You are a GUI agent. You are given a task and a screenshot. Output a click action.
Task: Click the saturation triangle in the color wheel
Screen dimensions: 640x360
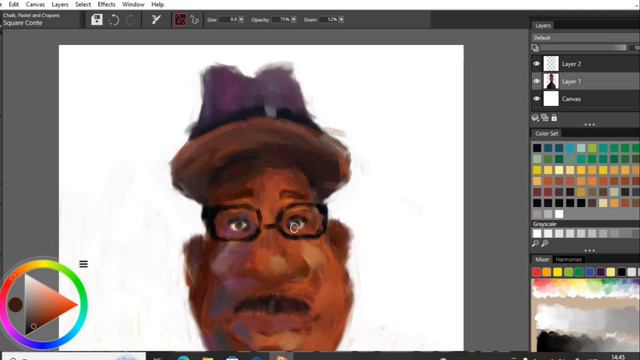(47, 304)
